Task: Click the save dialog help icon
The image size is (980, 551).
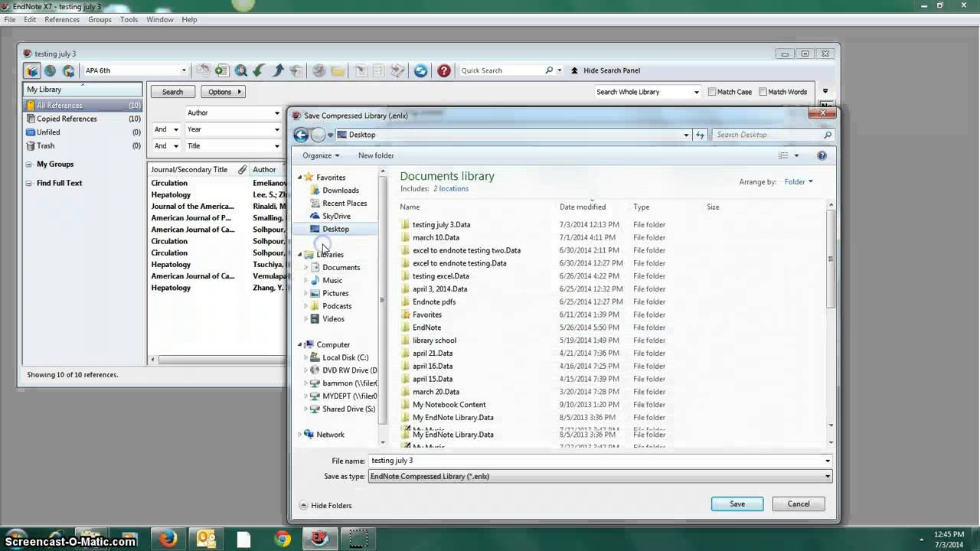Action: tap(822, 155)
